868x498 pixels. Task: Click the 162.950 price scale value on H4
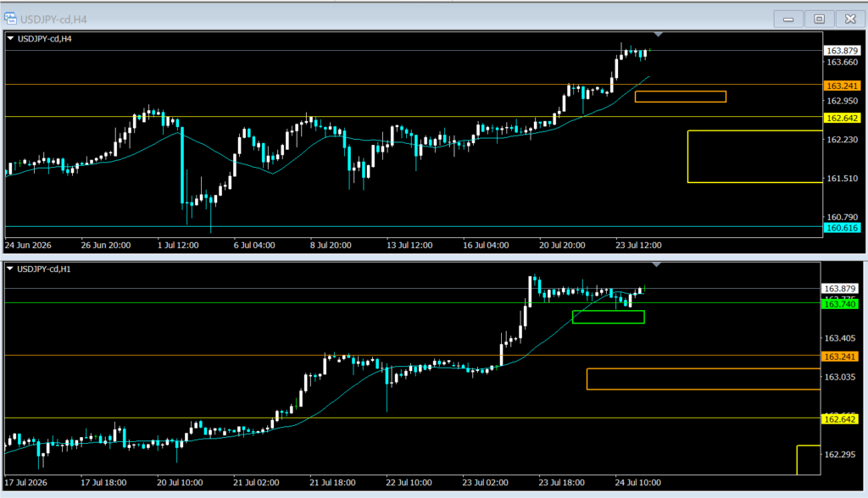pyautogui.click(x=842, y=102)
